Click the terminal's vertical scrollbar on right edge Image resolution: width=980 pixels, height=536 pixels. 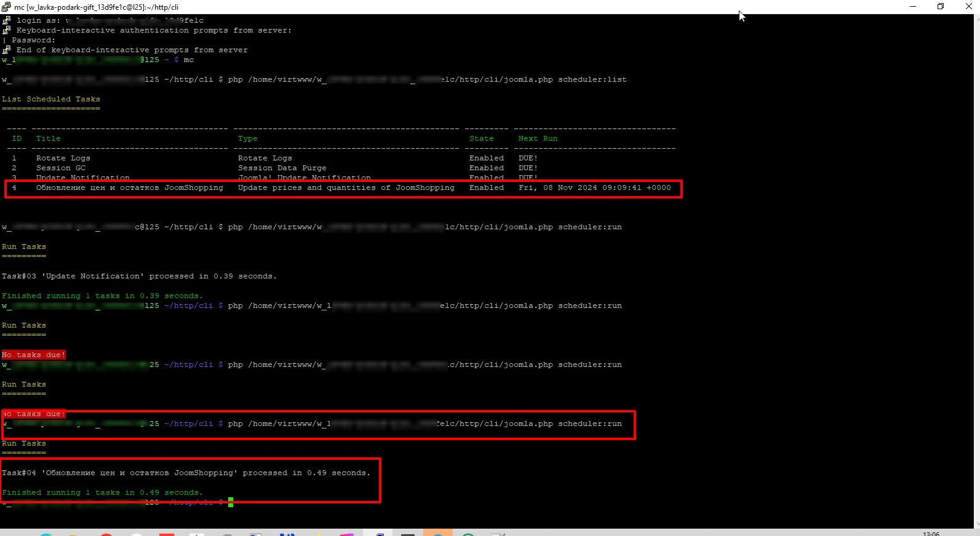pyautogui.click(x=976, y=270)
